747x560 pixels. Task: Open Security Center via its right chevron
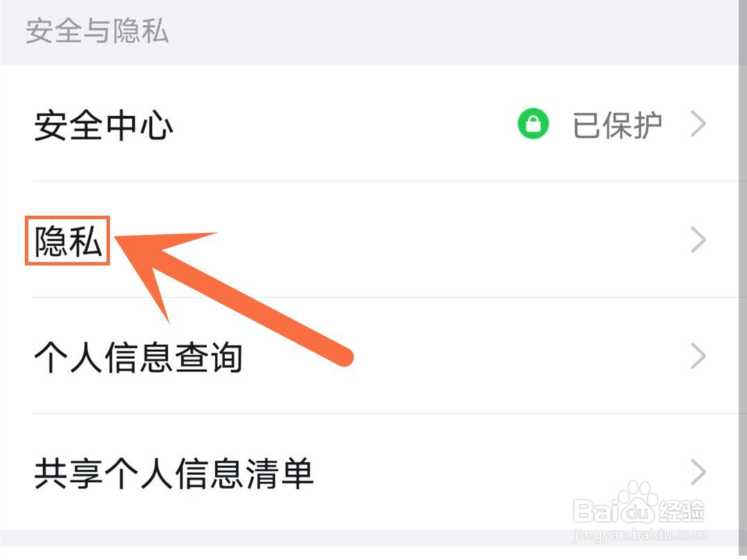pos(699,124)
